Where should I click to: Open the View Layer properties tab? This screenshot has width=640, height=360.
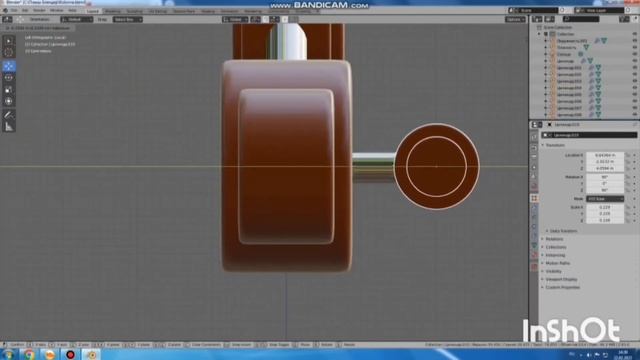pos(534,167)
